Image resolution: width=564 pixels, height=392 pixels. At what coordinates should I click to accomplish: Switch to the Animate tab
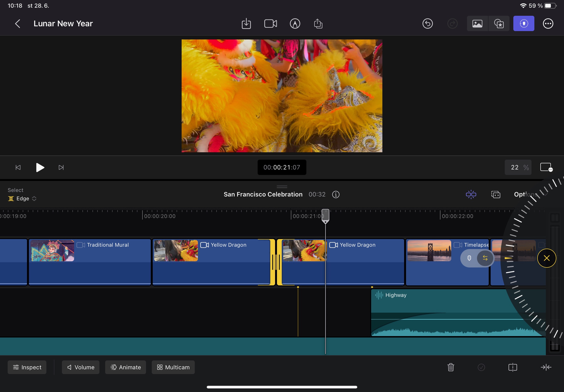[125, 367]
